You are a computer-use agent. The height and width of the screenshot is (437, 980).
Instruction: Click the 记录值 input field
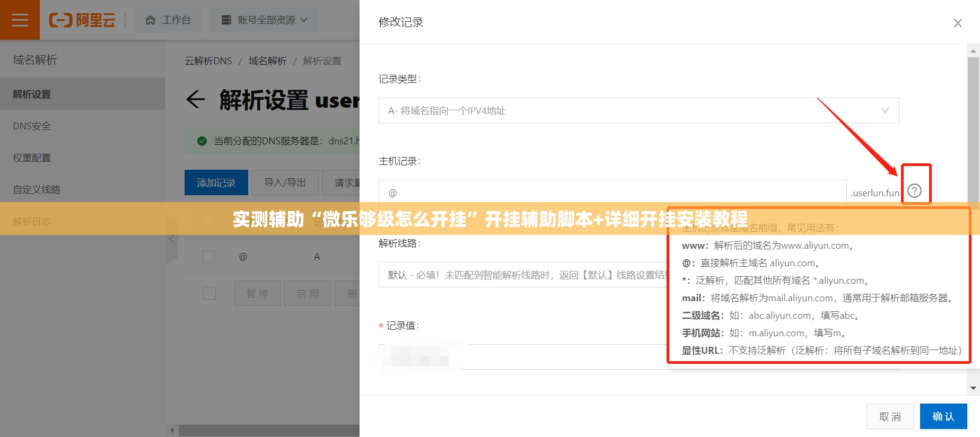coord(638,357)
